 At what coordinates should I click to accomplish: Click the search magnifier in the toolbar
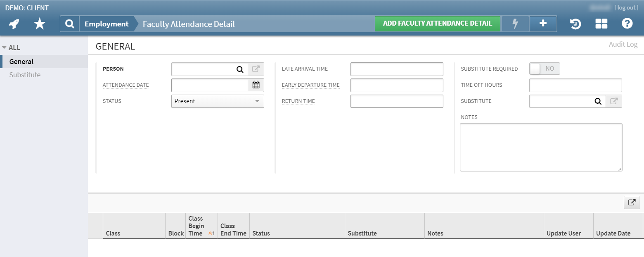(x=69, y=24)
